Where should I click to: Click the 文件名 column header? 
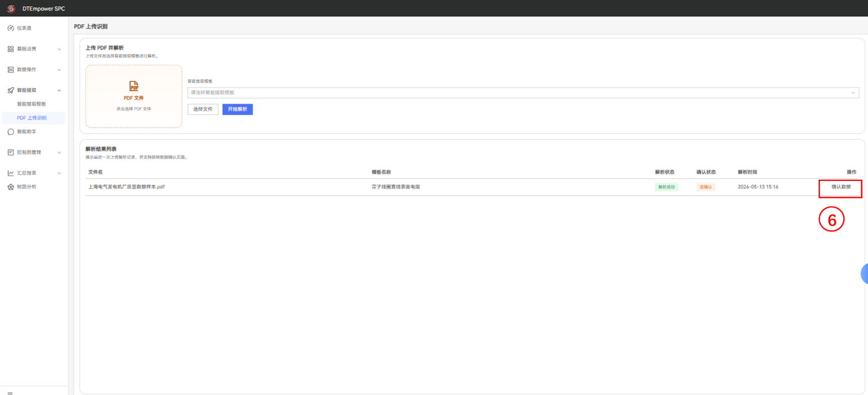pyautogui.click(x=96, y=172)
